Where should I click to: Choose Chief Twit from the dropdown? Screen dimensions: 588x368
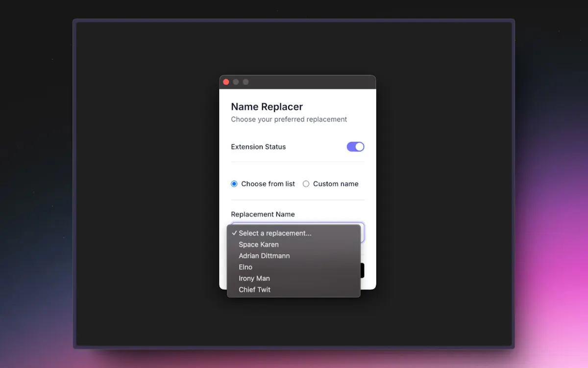(294, 289)
